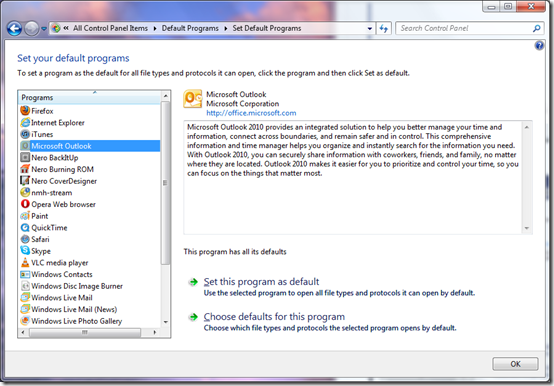Click the Skype icon in the list

pyautogui.click(x=25, y=250)
